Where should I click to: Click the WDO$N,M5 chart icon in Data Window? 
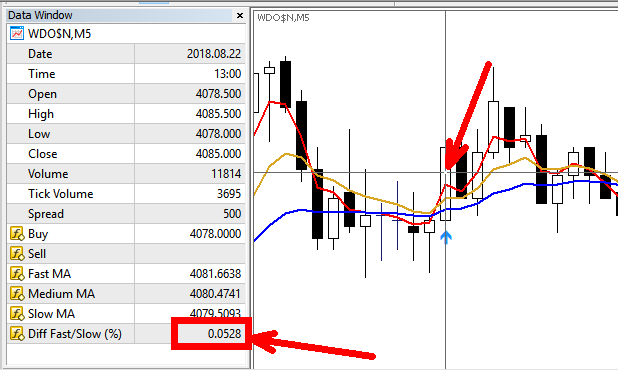[x=17, y=34]
